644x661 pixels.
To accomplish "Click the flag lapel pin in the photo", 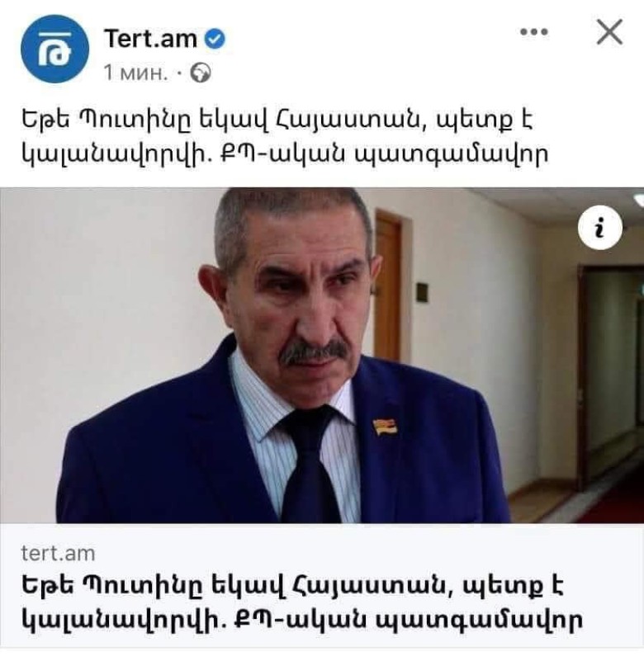I will coord(386,427).
